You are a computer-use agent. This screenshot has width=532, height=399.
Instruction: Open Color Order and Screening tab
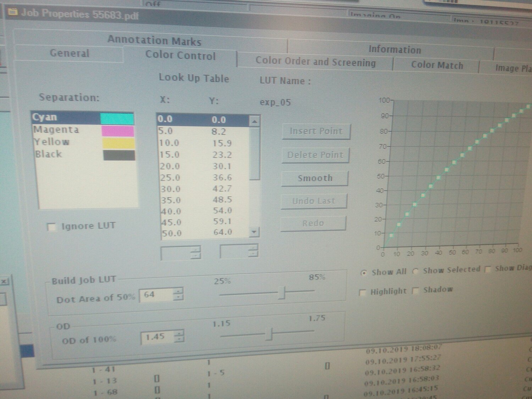[315, 62]
